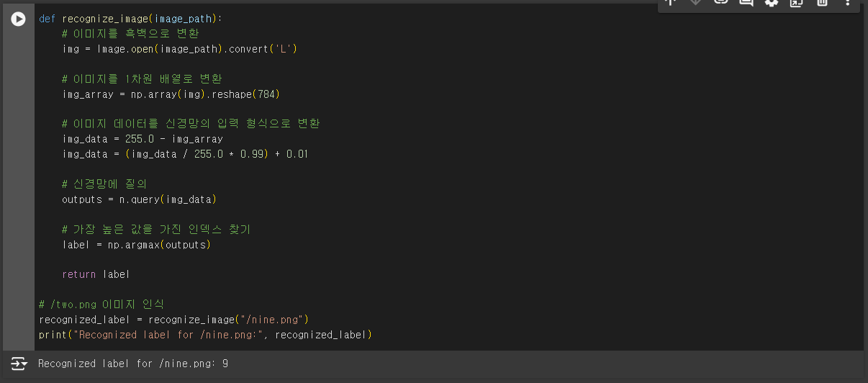Click the print("Recognized label...") statement line
868x383 pixels.
click(x=205, y=335)
